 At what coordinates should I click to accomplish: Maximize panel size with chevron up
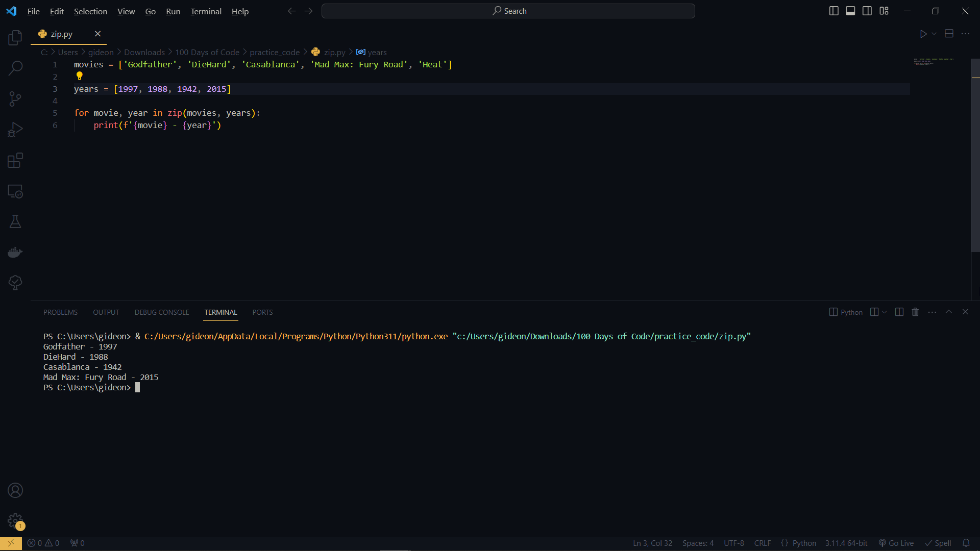tap(949, 312)
